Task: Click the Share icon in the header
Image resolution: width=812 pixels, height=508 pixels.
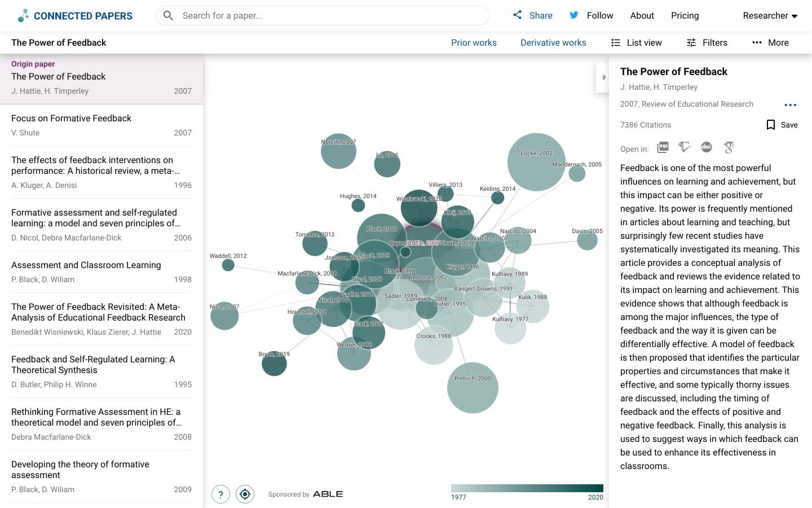Action: pyautogui.click(x=517, y=15)
